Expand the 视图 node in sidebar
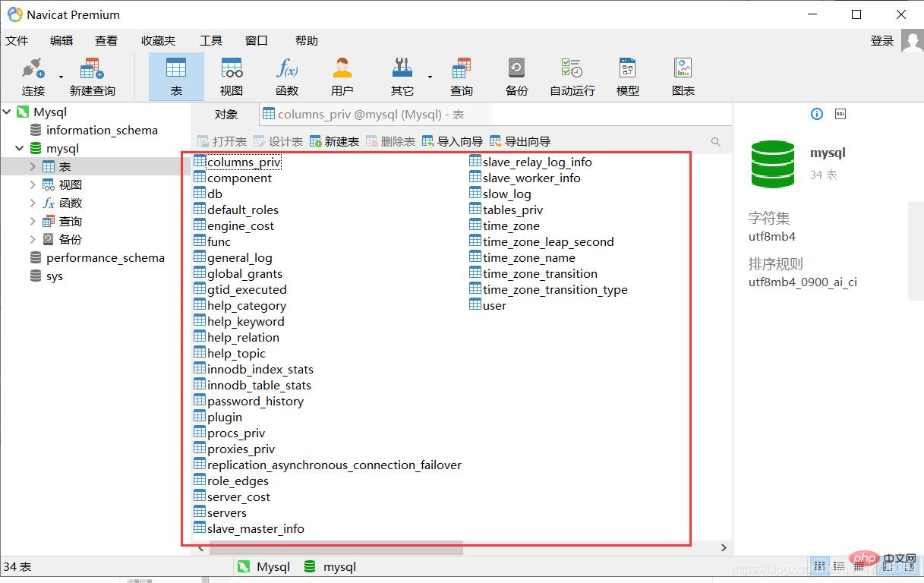The height and width of the screenshot is (583, 924). point(33,185)
